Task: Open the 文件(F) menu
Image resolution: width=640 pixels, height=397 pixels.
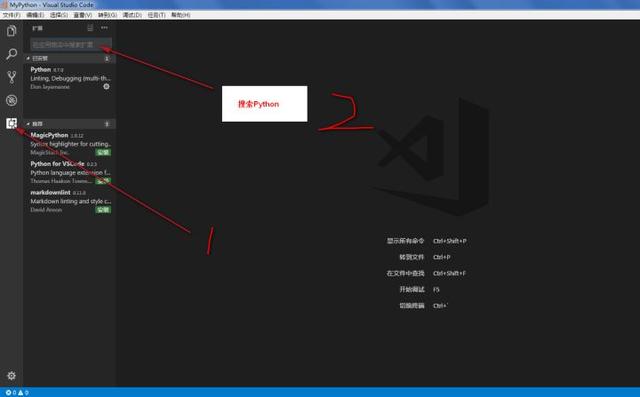Action: click(11, 15)
